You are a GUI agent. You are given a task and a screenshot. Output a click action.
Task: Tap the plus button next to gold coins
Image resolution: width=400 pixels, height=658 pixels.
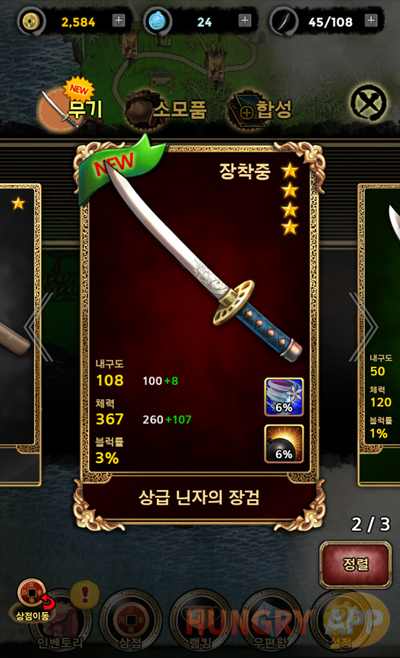coord(118,20)
